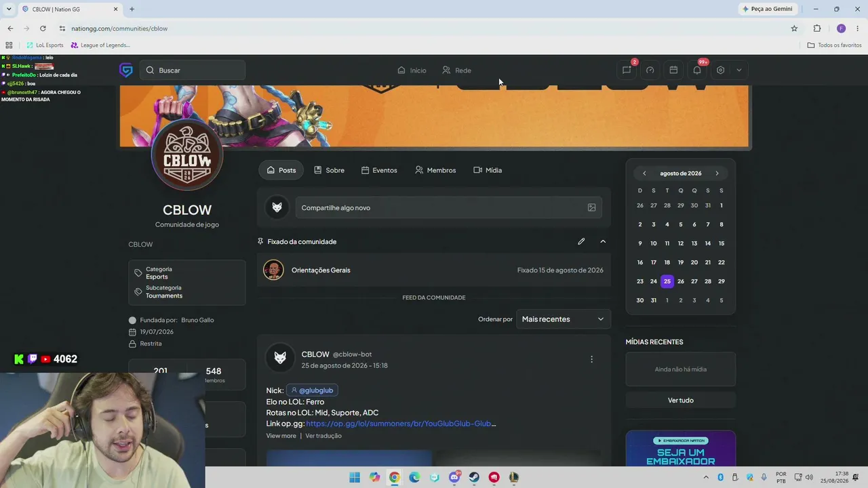Screen dimensions: 868x488
Task: Open the League of Legends bookmark
Action: click(100, 45)
